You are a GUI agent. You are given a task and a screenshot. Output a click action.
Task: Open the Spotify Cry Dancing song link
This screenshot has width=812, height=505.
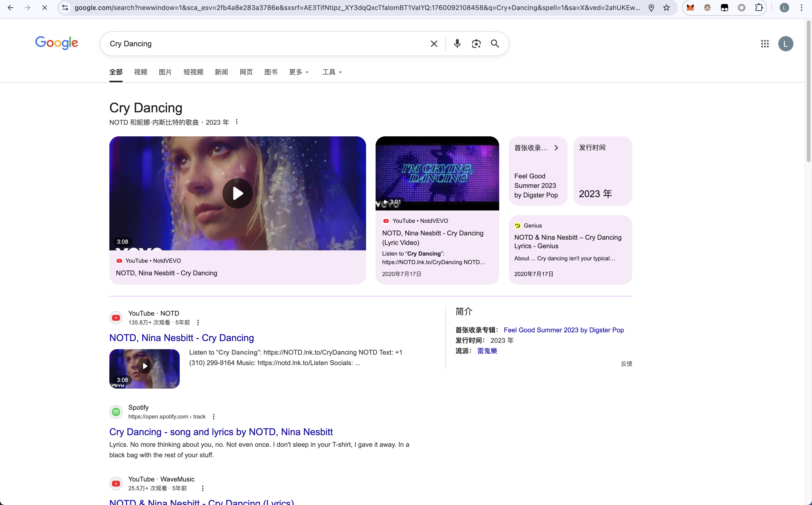coord(221,432)
